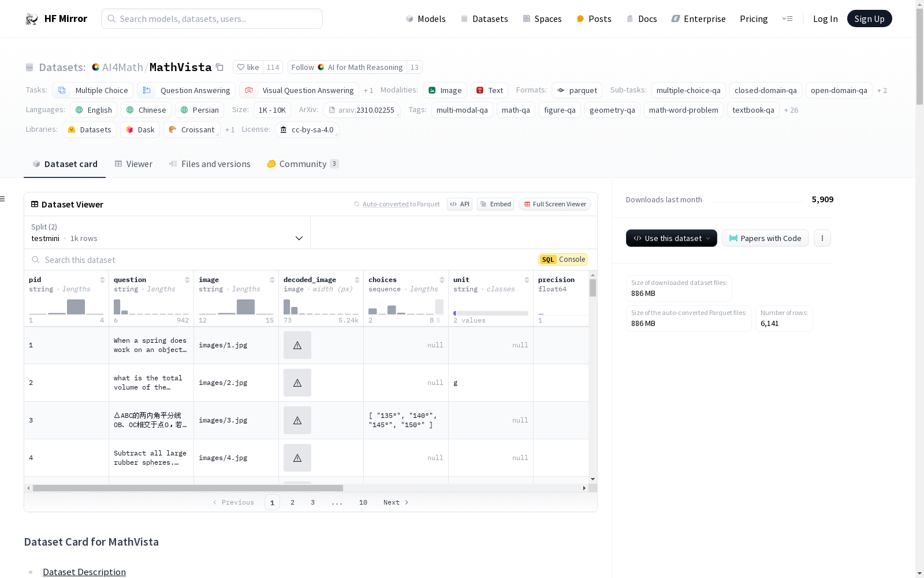Go to page 10 of the dataset

(x=363, y=502)
